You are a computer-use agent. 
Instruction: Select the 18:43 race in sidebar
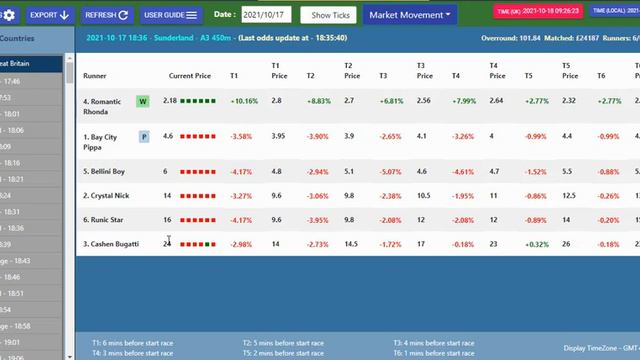(31, 261)
